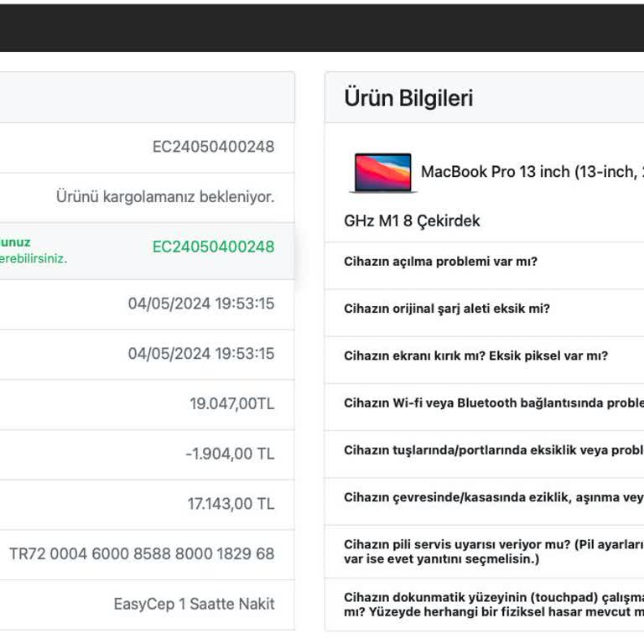The width and height of the screenshot is (644, 644).
Task: Click the MacBook Pro product thumbnail image
Action: click(x=382, y=173)
